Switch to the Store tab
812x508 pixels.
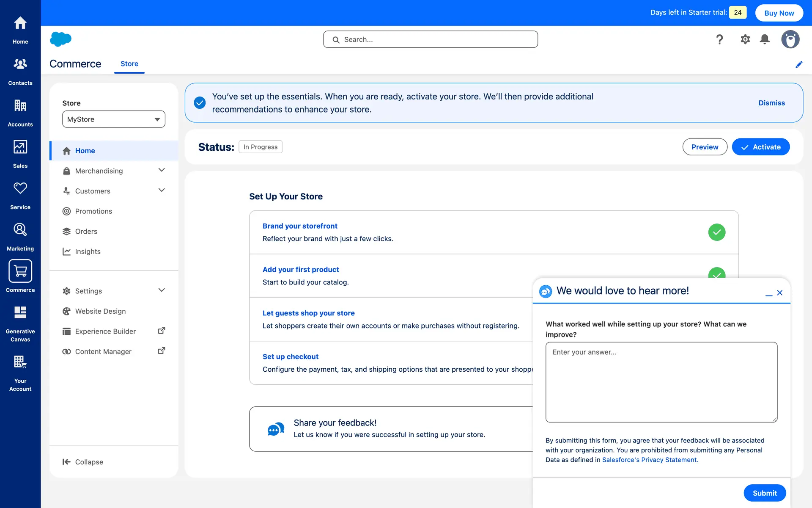129,63
